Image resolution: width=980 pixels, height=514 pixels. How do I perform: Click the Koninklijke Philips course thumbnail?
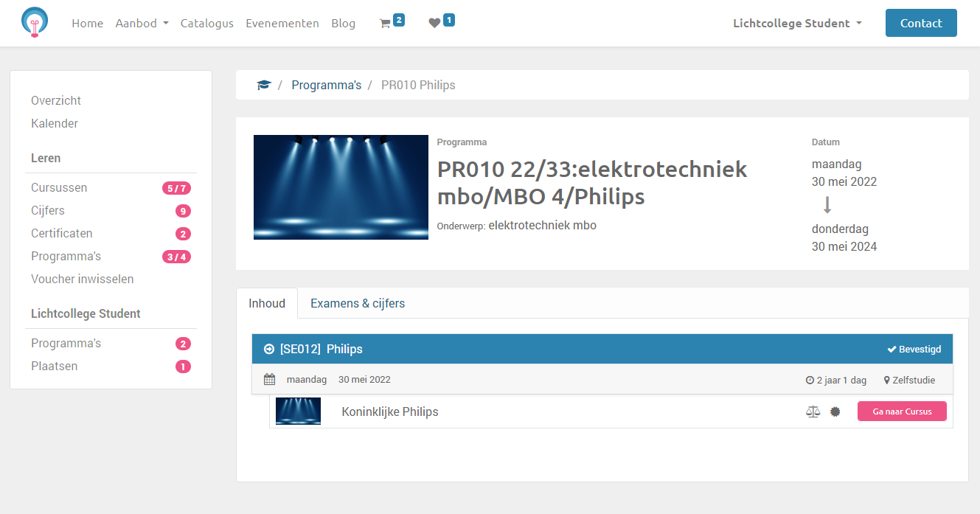click(x=298, y=411)
